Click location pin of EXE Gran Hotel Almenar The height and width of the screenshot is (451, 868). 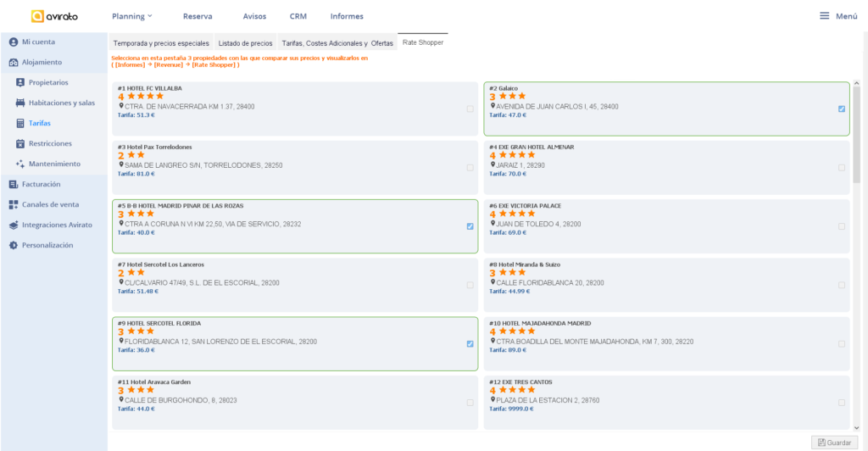pos(492,164)
